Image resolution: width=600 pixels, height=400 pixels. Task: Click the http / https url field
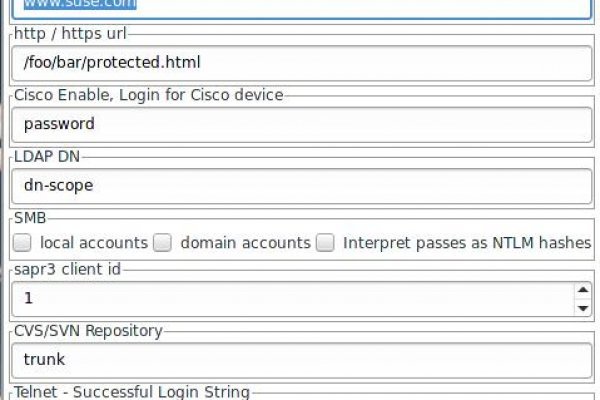(x=300, y=62)
